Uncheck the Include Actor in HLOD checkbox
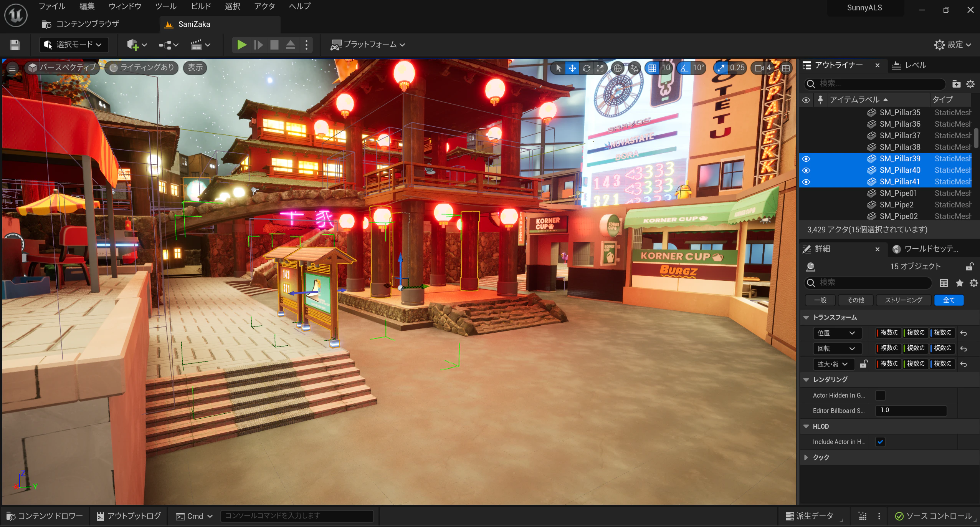Image resolution: width=980 pixels, height=527 pixels. [x=880, y=442]
